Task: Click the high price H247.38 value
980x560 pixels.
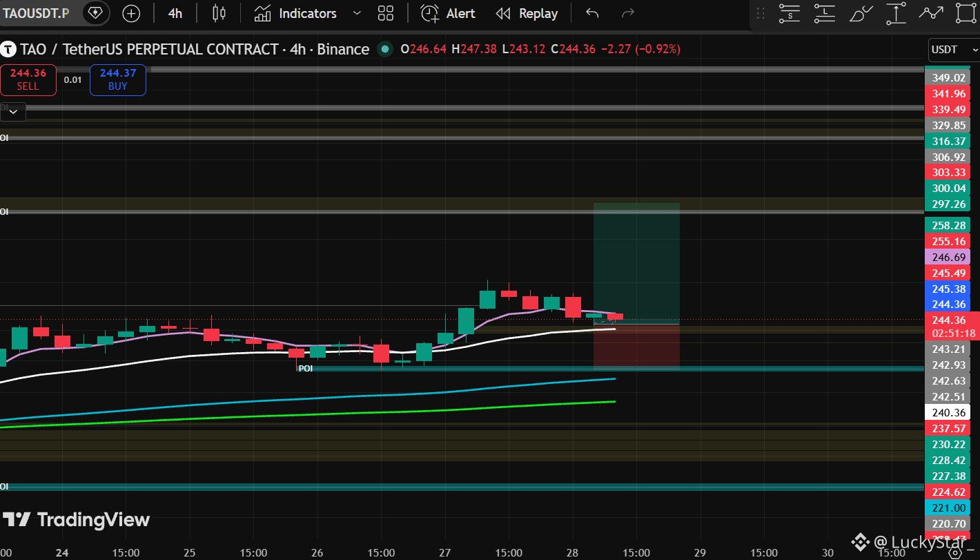Action: point(474,49)
